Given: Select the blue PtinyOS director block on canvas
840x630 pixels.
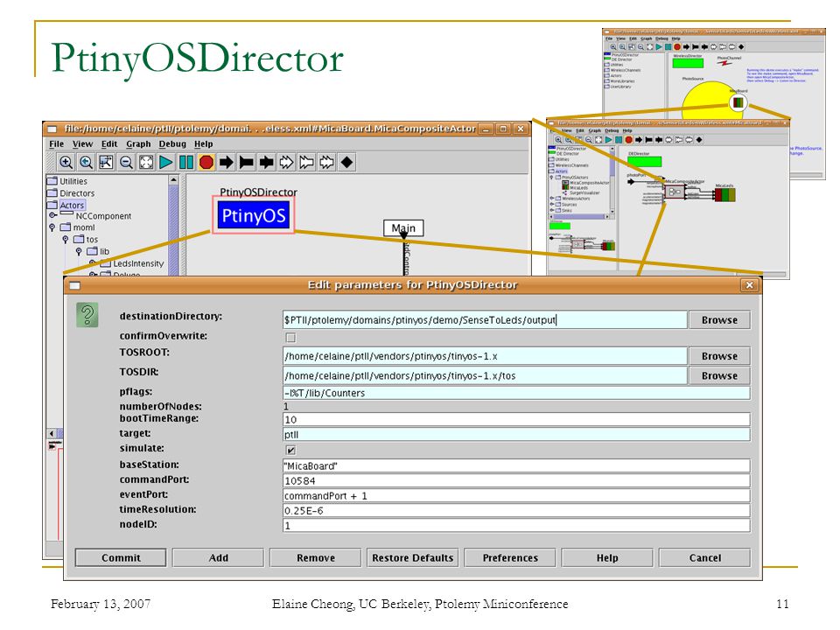Looking at the screenshot, I should pos(254,215).
